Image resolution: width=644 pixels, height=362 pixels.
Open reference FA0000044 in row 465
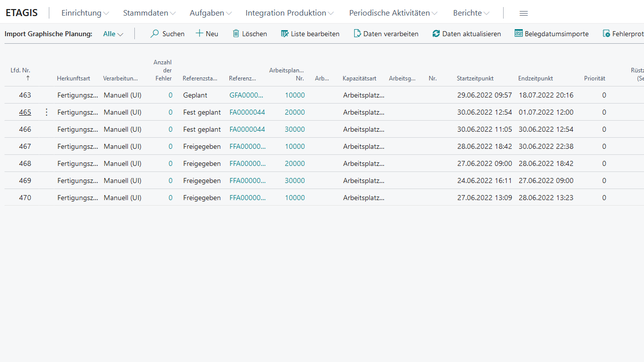pyautogui.click(x=247, y=112)
